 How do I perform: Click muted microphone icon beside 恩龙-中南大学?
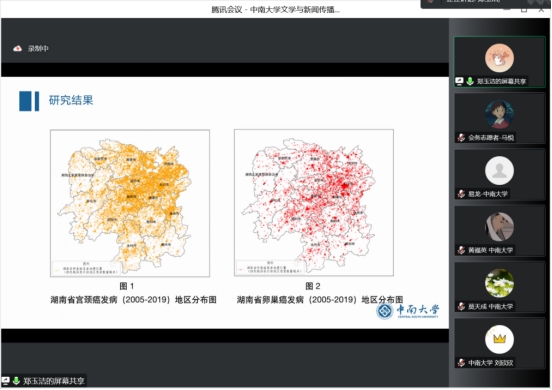[462, 194]
